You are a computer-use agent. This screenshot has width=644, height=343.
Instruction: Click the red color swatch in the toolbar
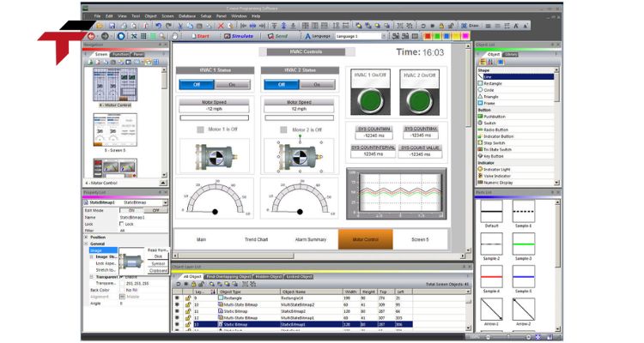428,36
